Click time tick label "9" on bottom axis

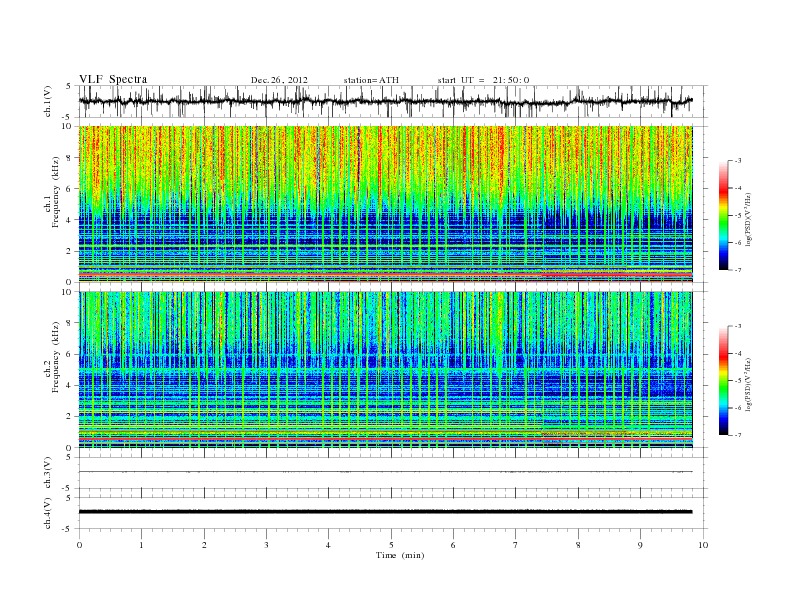640,545
